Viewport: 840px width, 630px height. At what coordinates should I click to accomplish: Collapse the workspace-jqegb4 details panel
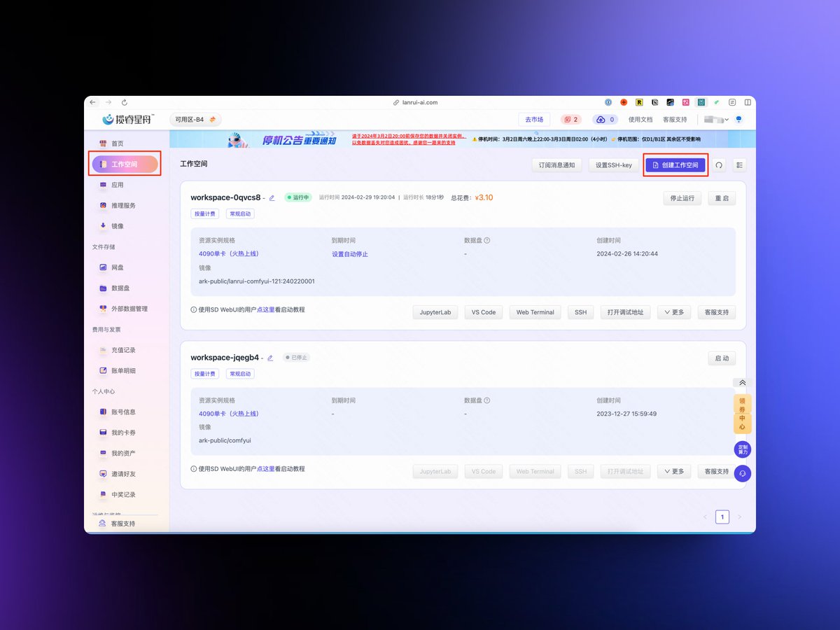point(742,383)
